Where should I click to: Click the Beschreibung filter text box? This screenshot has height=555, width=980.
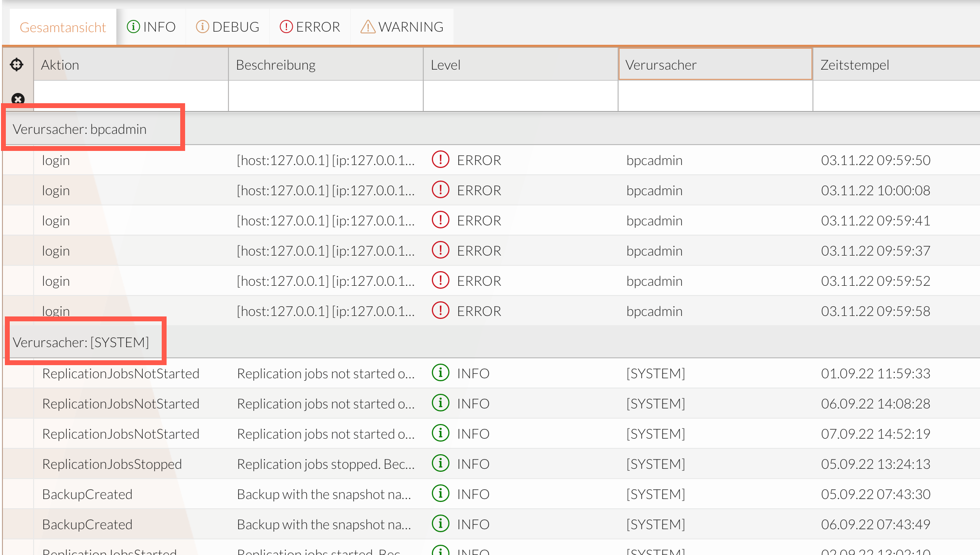coord(325,96)
